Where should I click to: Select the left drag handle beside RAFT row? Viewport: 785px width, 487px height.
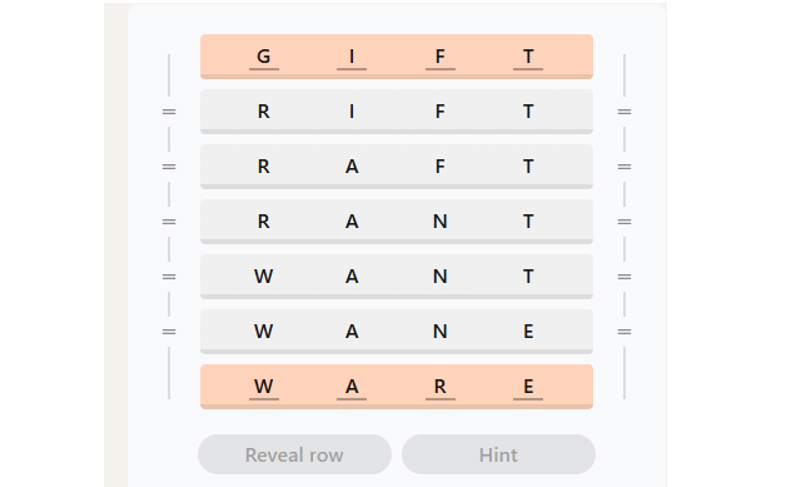[169, 167]
